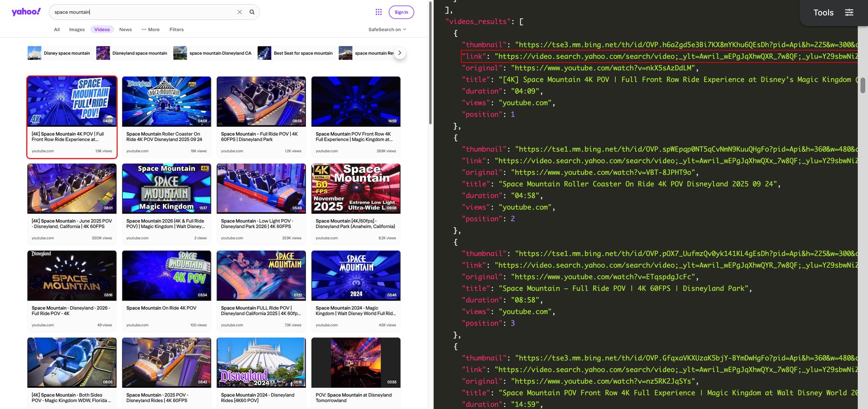Viewport: 868px width, 409px height.
Task: Click '28.8K views' text
Action: point(386,151)
